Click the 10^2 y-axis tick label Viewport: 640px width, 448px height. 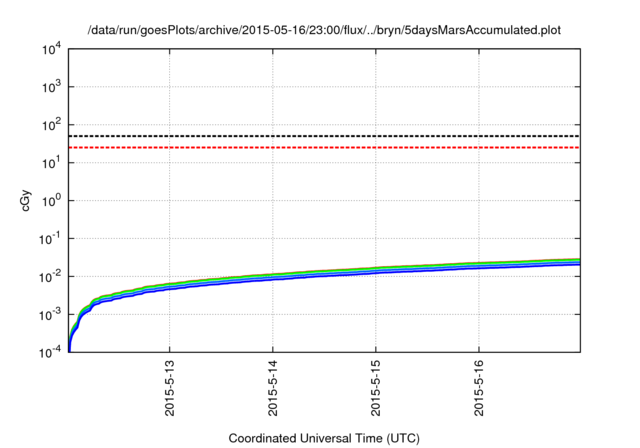[x=52, y=125]
